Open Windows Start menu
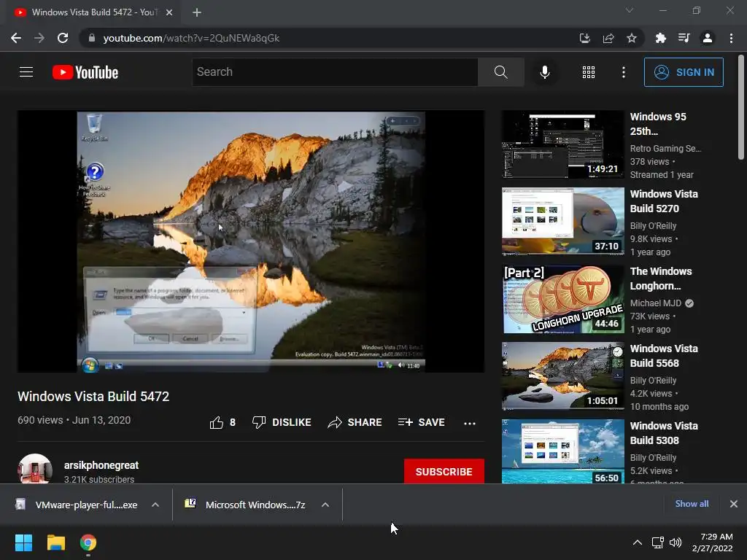The width and height of the screenshot is (747, 560). pos(23,542)
